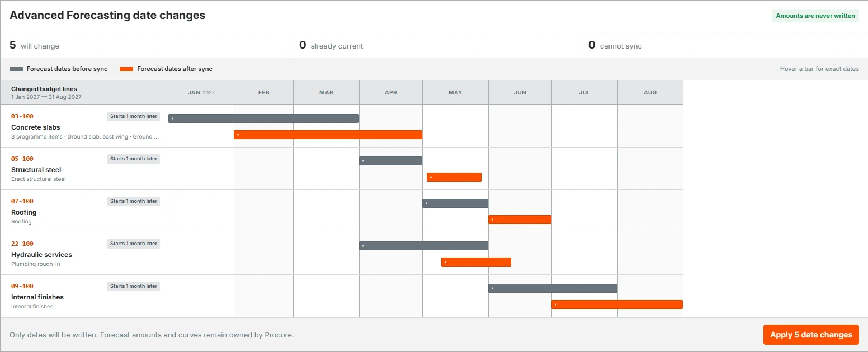The height and width of the screenshot is (352, 868).
Task: Click the AUG column header
Action: (650, 93)
